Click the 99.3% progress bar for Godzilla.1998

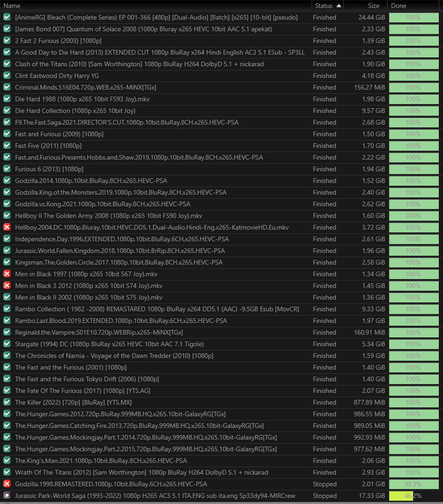click(414, 484)
